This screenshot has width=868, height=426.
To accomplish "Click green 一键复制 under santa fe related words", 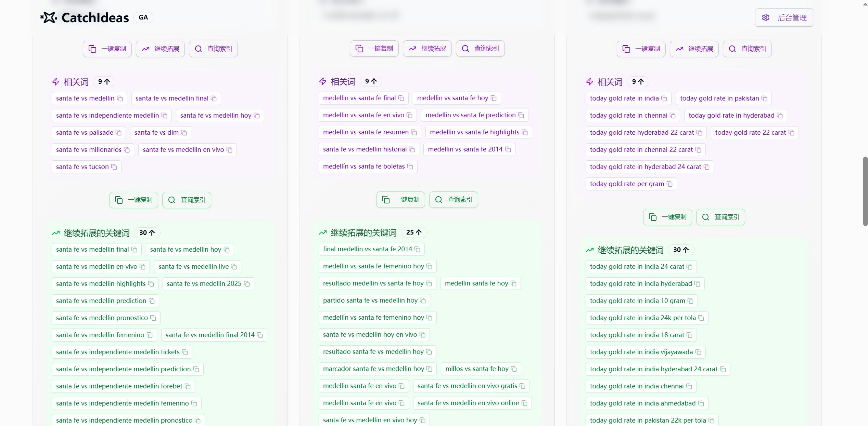I will 133,200.
